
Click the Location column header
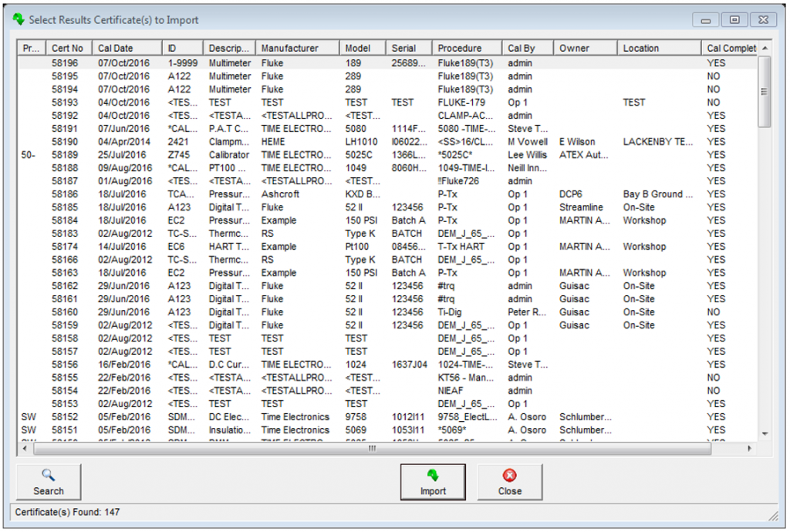pyautogui.click(x=641, y=48)
